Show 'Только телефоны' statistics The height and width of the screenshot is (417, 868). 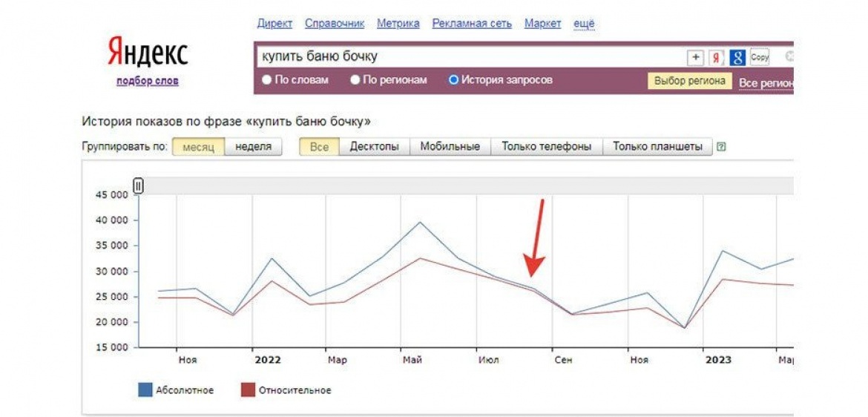pos(546,147)
